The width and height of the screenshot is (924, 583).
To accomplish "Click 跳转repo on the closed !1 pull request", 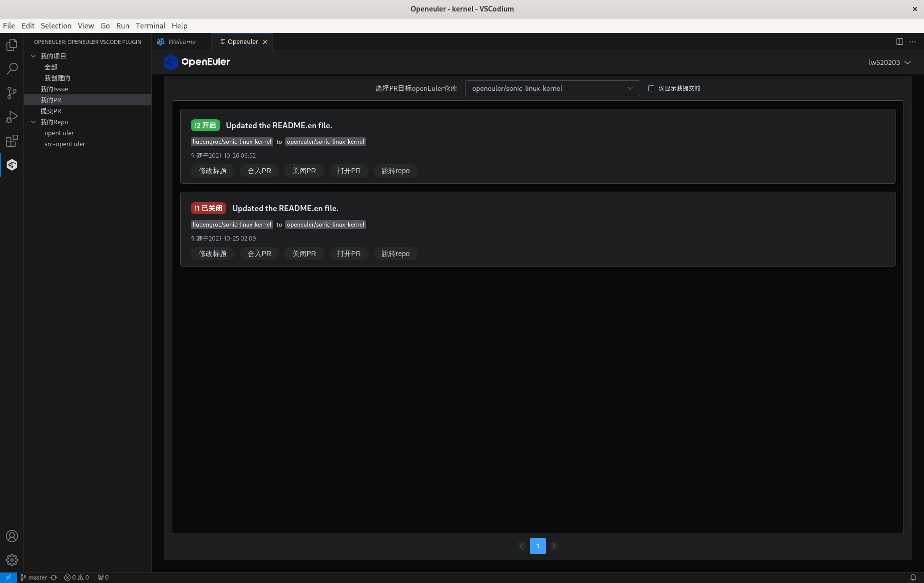I will coord(395,254).
